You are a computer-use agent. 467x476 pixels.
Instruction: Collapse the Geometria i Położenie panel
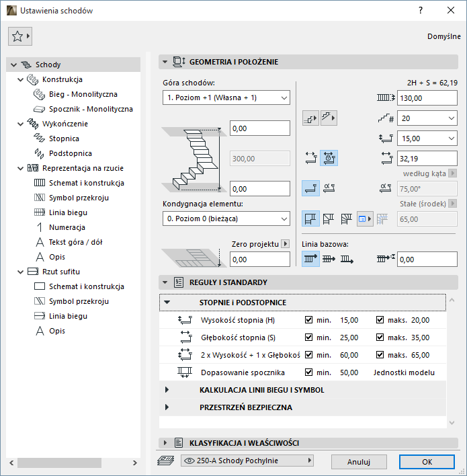165,62
